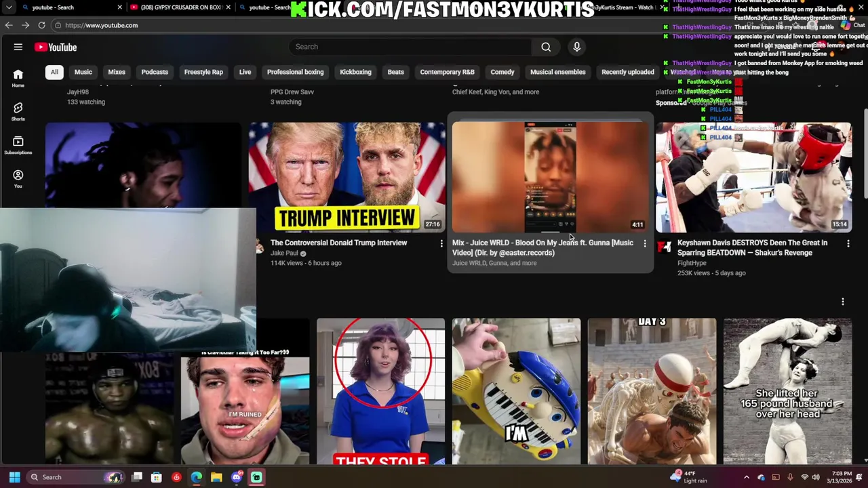Play the Juice WRLD mix thumbnail
The height and width of the screenshot is (488, 868).
[550, 177]
